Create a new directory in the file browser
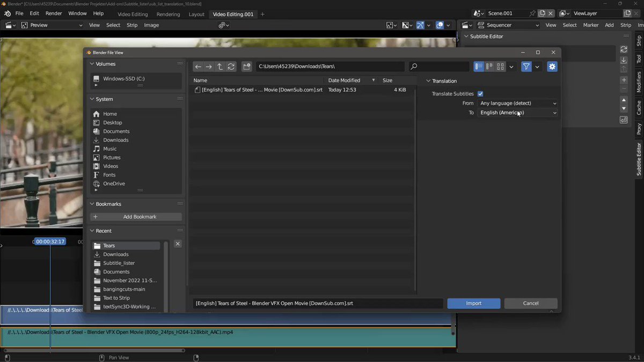 pyautogui.click(x=246, y=67)
